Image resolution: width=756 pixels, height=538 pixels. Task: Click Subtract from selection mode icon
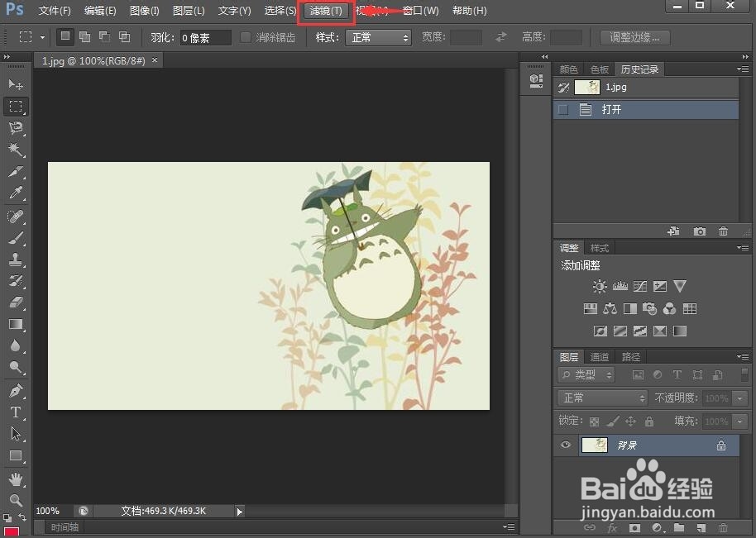[104, 36]
